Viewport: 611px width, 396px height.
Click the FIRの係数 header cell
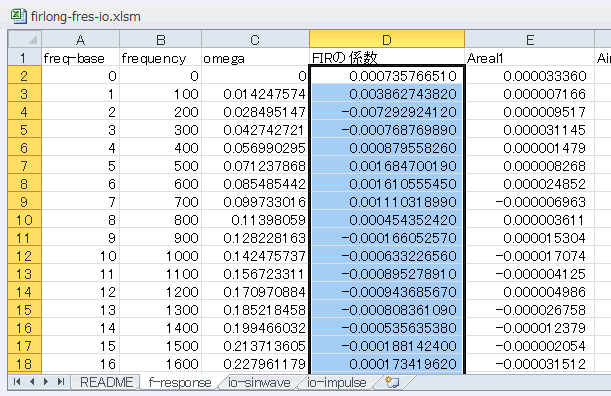tap(387, 58)
